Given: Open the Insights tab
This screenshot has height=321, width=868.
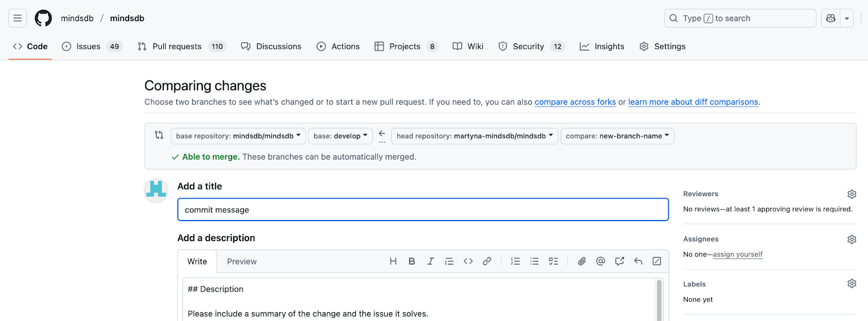Looking at the screenshot, I should [602, 46].
